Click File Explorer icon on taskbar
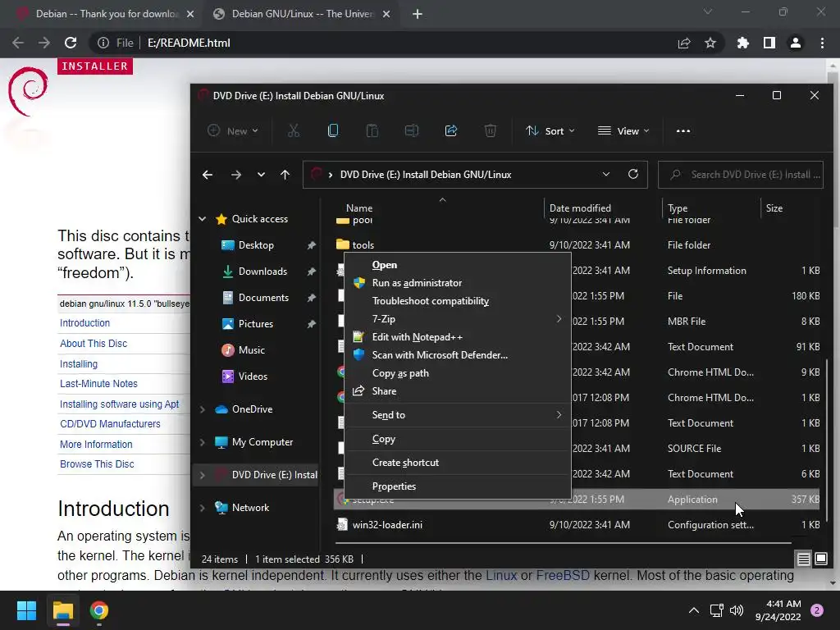The height and width of the screenshot is (630, 840). 62,610
